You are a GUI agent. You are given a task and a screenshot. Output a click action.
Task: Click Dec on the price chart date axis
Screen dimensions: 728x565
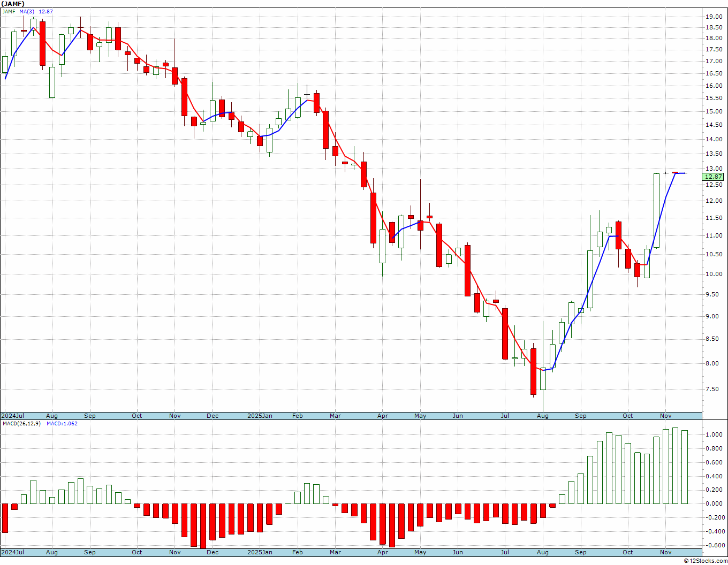pyautogui.click(x=213, y=416)
